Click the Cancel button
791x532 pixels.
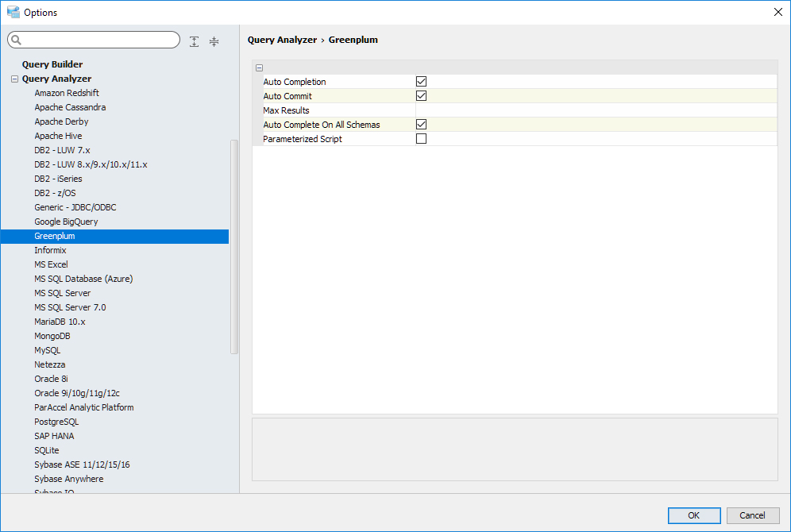[x=753, y=515]
